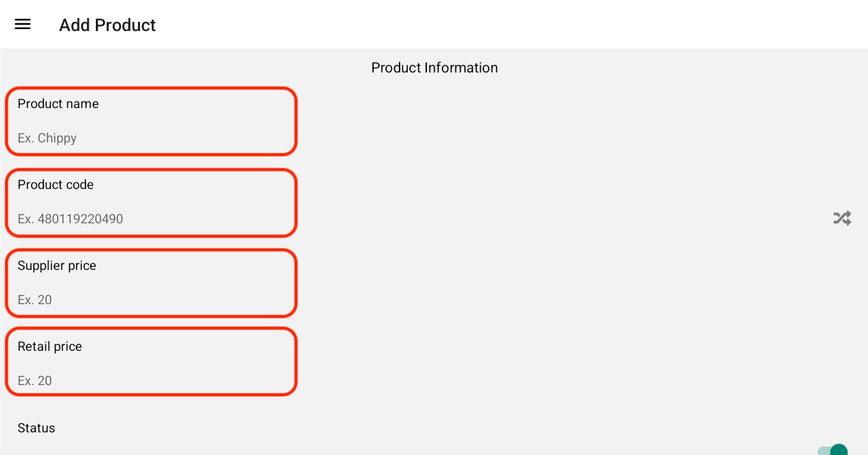Click the "Product Information" section heading
This screenshot has height=455, width=868.
coord(434,68)
